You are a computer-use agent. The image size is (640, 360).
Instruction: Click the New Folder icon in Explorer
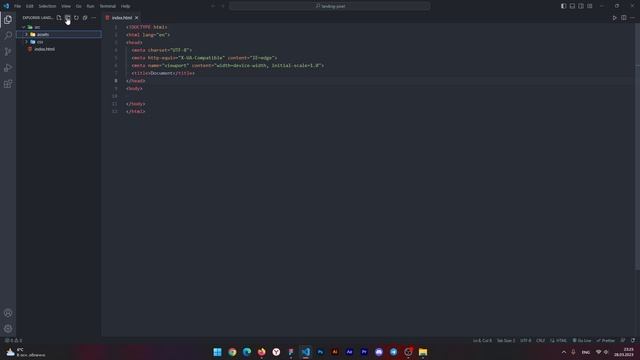68,18
